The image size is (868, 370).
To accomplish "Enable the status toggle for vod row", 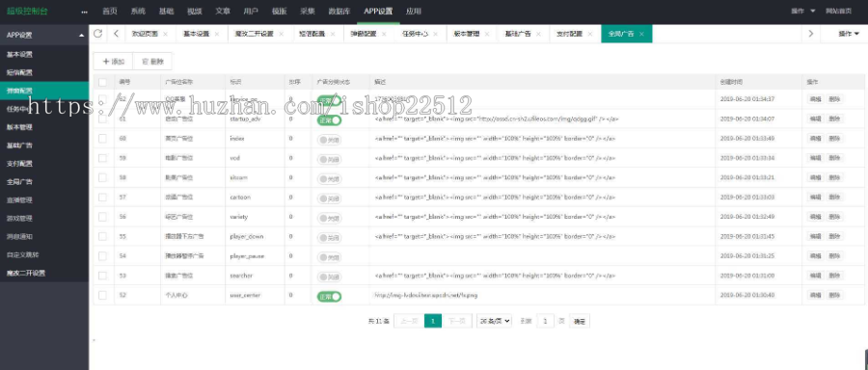I will pyautogui.click(x=329, y=159).
